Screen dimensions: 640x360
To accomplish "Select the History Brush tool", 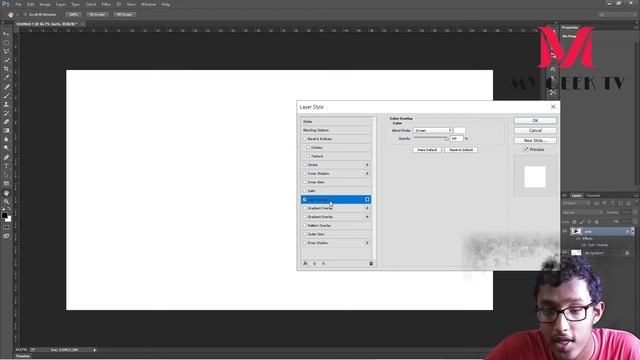I will (6, 113).
